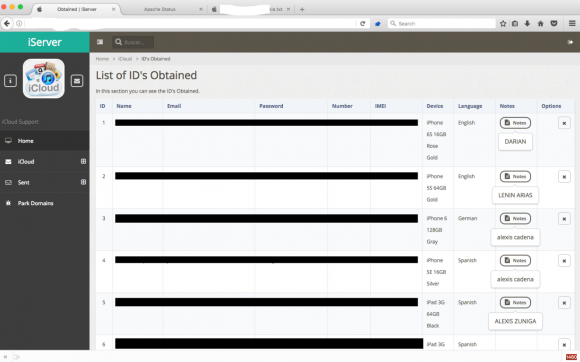This screenshot has height=362, width=580.
Task: Delete row 1 with its X button
Action: click(x=564, y=123)
